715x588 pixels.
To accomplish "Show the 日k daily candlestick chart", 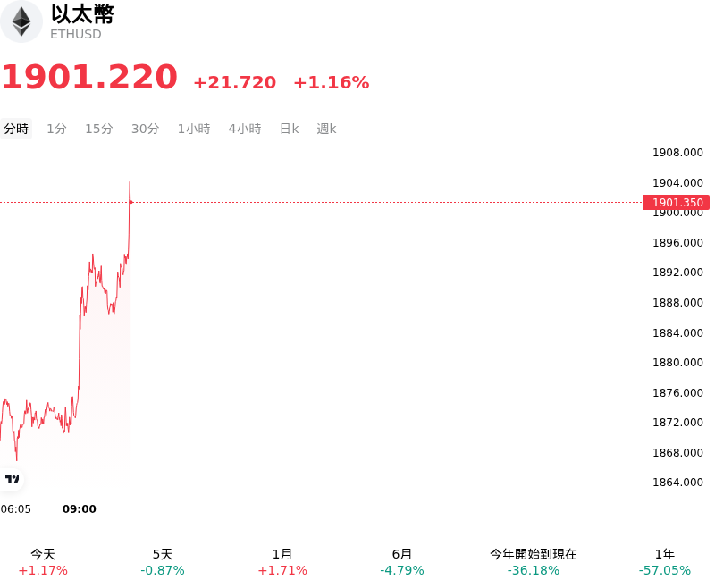I will 289,129.
